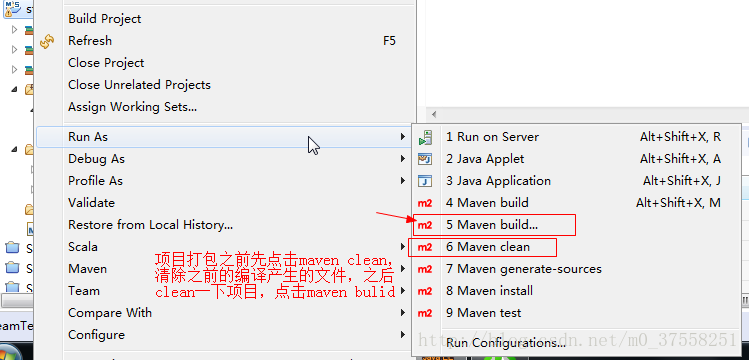The height and width of the screenshot is (360, 749).
Task: Click m2 icon beside Maven generate-sources
Action: (x=425, y=269)
